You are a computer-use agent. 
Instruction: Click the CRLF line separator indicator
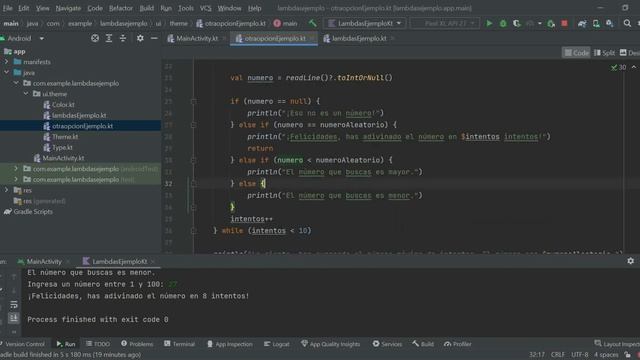558,355
